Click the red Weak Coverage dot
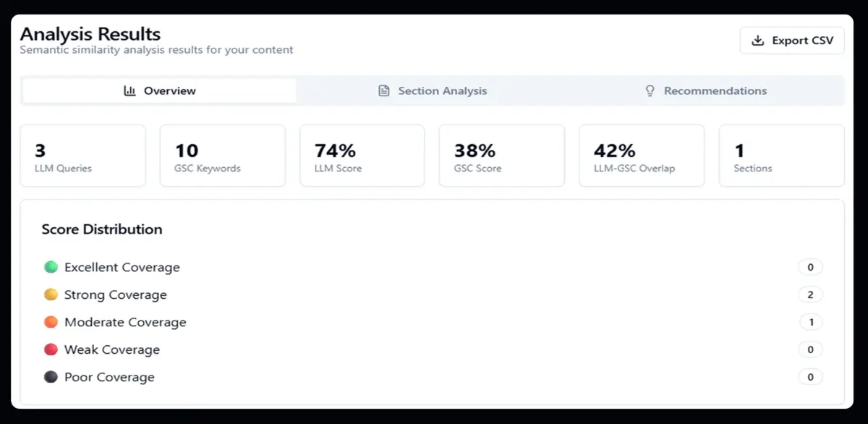This screenshot has width=868, height=424. coord(50,349)
